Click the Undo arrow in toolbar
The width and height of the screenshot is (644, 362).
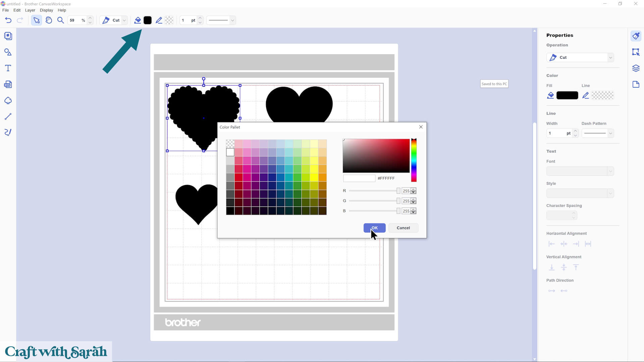8,20
